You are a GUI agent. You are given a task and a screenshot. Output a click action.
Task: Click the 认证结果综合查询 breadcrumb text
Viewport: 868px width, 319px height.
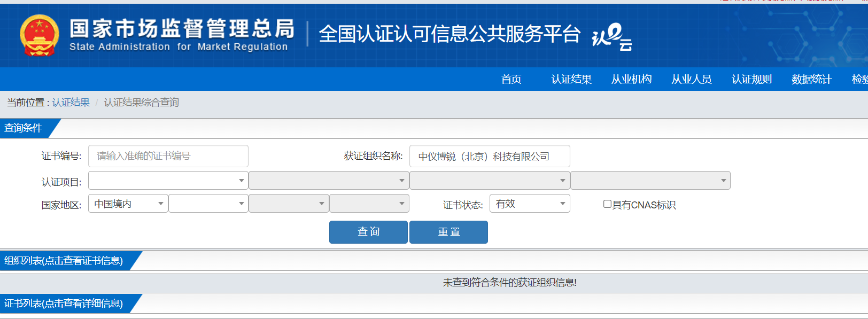tap(141, 102)
